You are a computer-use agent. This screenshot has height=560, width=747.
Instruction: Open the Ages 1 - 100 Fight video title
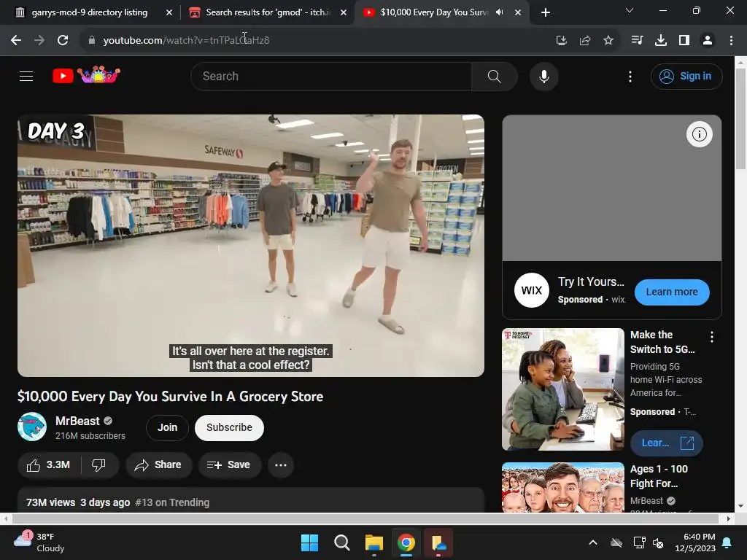click(x=659, y=476)
